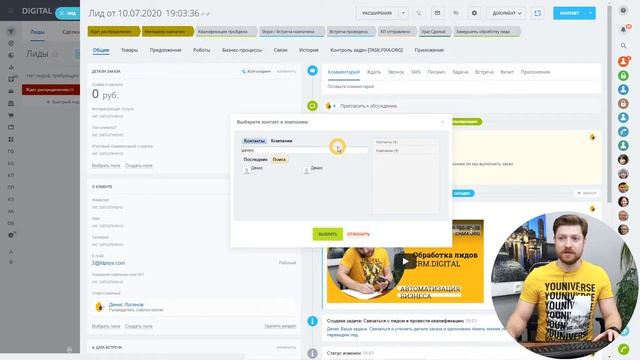Click Создать поле under order details
This screenshot has width=640, height=360.
click(139, 166)
